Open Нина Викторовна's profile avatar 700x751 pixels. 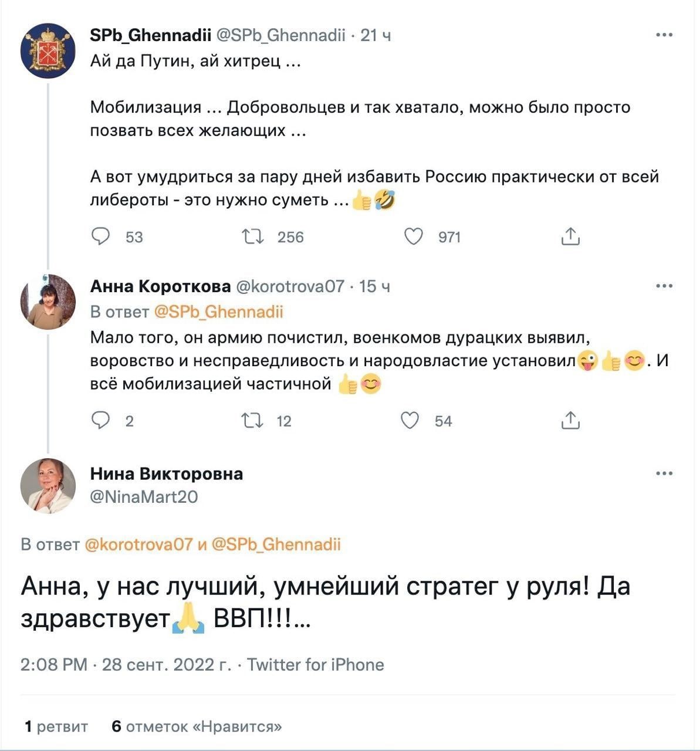48,486
